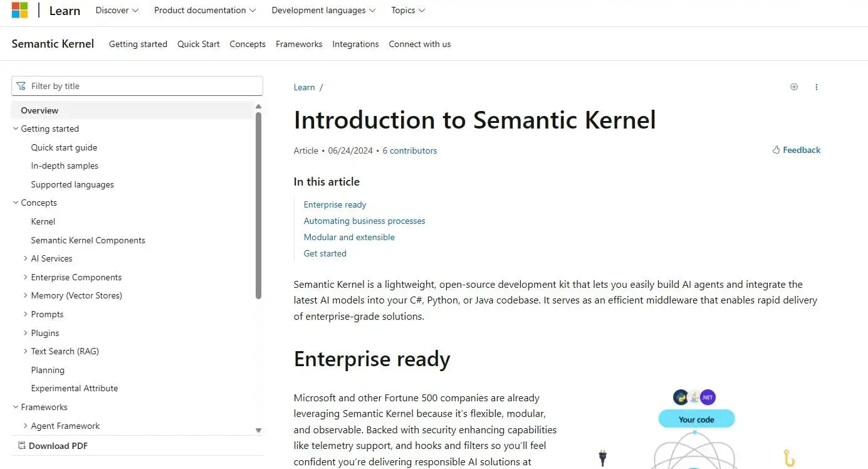Open the Supported languages tree item
Viewport: 868px width, 469px height.
[72, 184]
